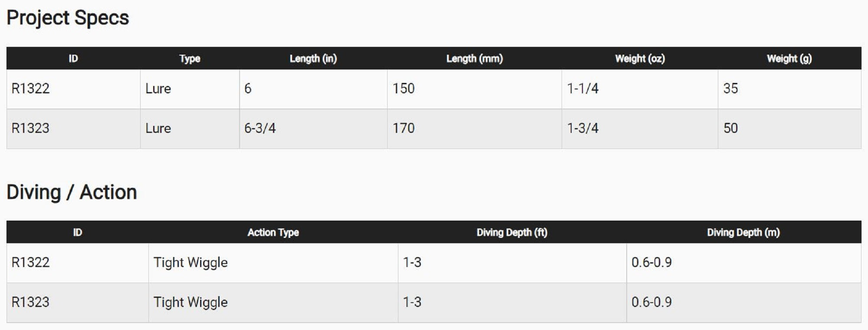
Task: Click Tight Wiggle in the R1322 row
Action: click(191, 262)
